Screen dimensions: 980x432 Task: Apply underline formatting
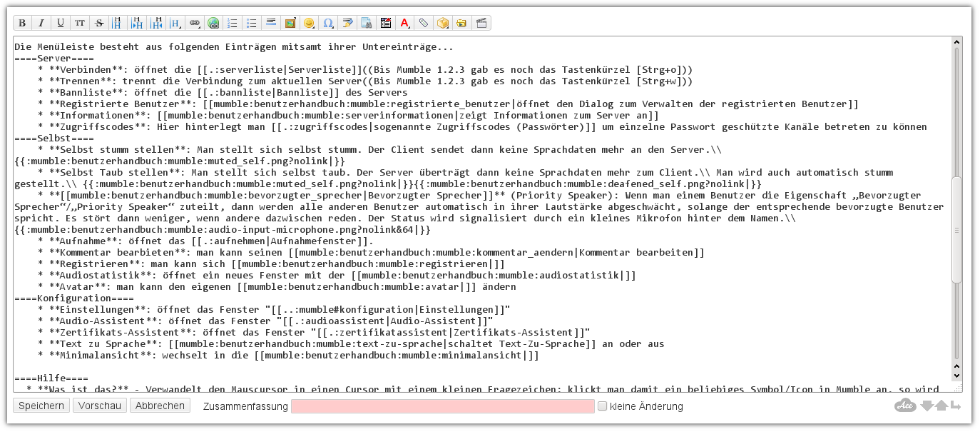pyautogui.click(x=60, y=23)
